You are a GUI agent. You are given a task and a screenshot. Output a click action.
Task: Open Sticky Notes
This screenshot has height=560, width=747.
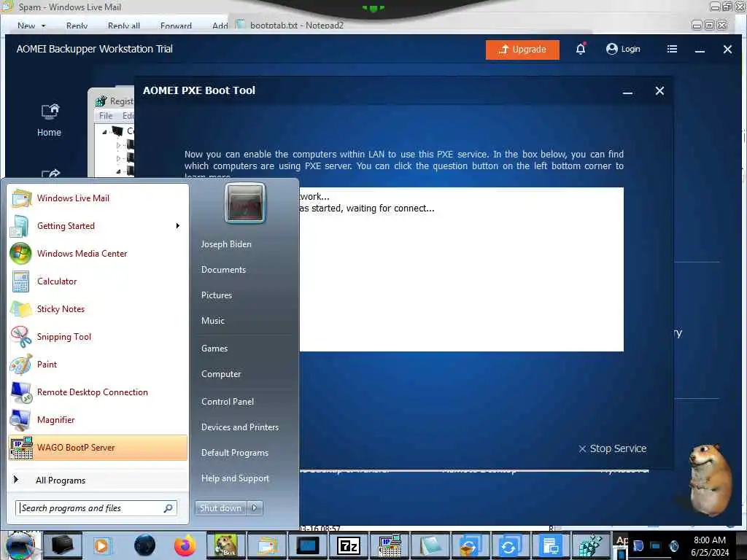98,308
